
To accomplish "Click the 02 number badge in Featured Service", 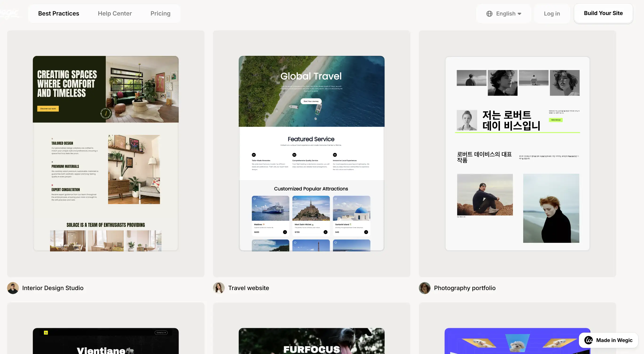I will [294, 155].
